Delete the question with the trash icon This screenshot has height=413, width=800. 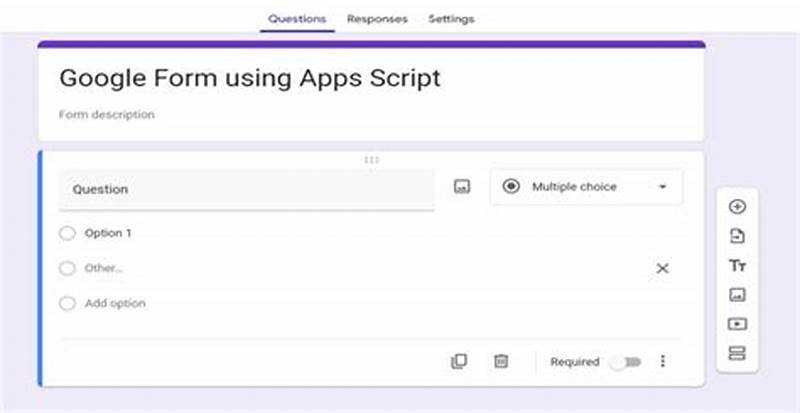point(501,361)
